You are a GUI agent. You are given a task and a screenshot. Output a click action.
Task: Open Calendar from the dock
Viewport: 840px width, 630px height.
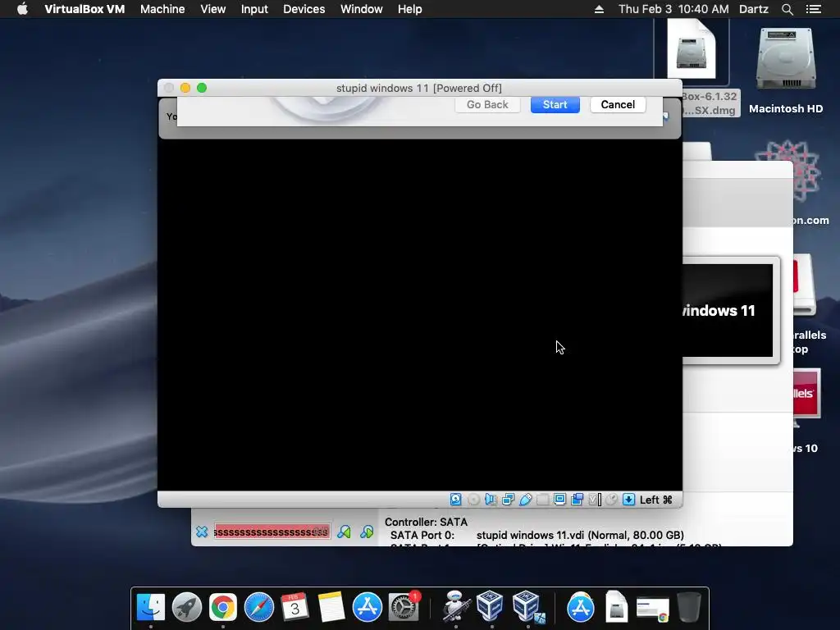click(294, 607)
